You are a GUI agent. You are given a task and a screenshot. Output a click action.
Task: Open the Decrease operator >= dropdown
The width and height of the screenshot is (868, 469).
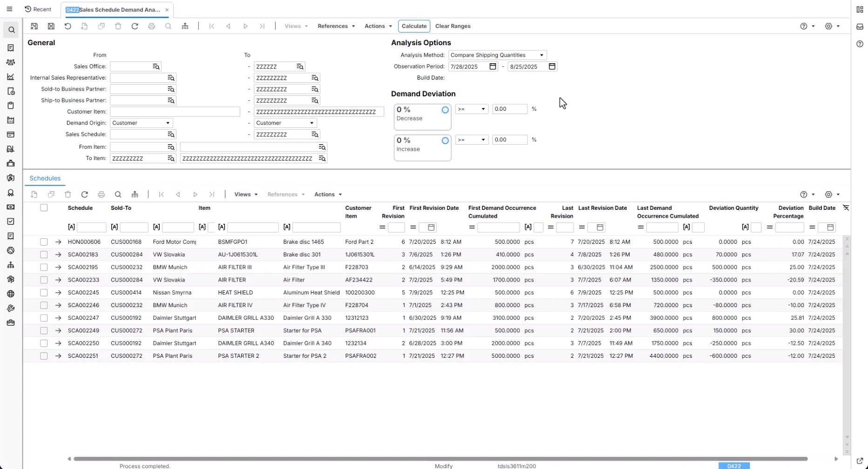point(472,109)
